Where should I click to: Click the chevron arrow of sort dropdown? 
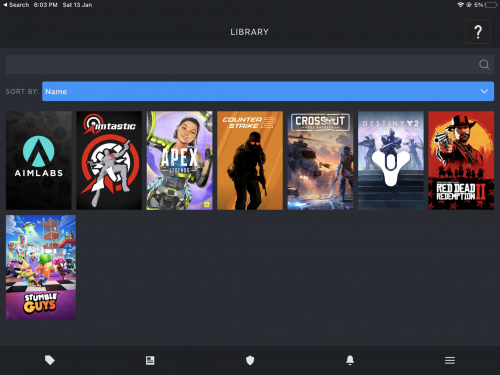[484, 91]
